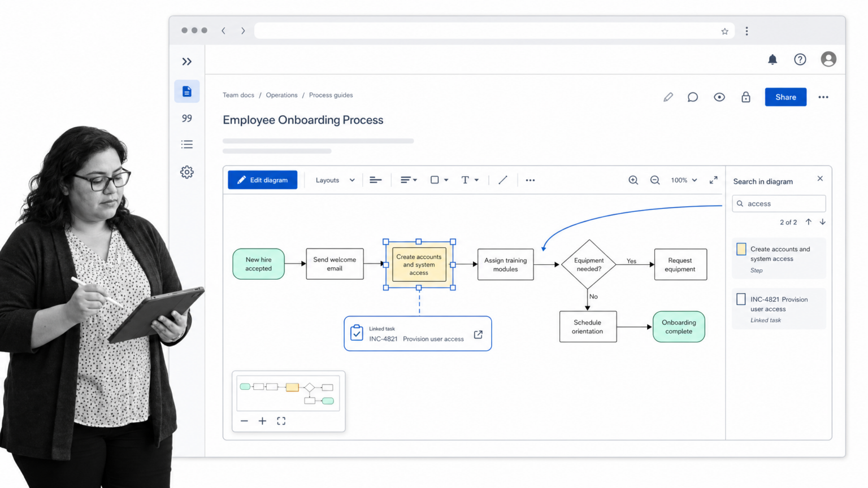The image size is (868, 488).
Task: Click the pencil edit page icon
Action: [668, 97]
